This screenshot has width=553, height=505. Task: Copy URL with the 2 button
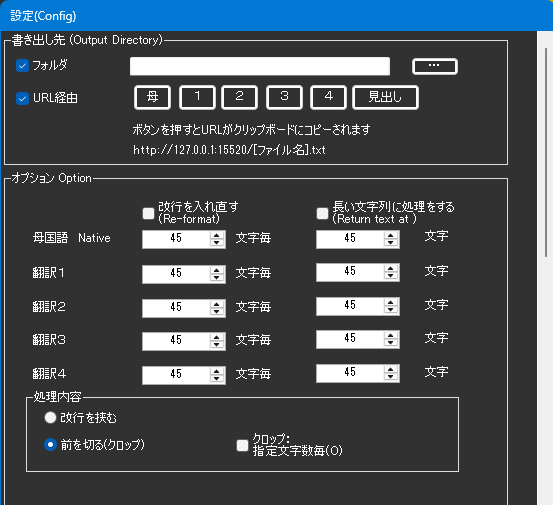[x=239, y=97]
